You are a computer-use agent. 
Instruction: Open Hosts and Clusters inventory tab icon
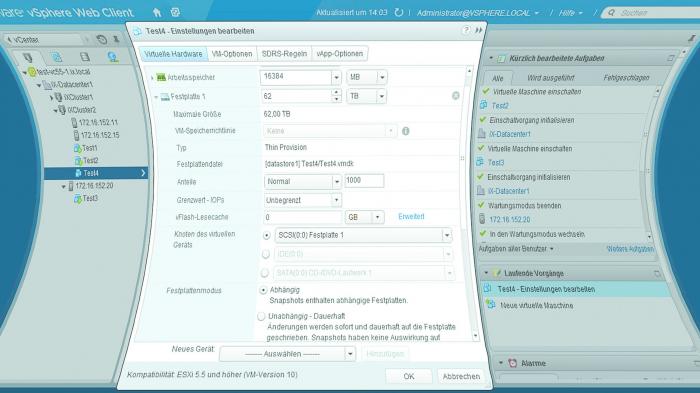click(x=28, y=57)
